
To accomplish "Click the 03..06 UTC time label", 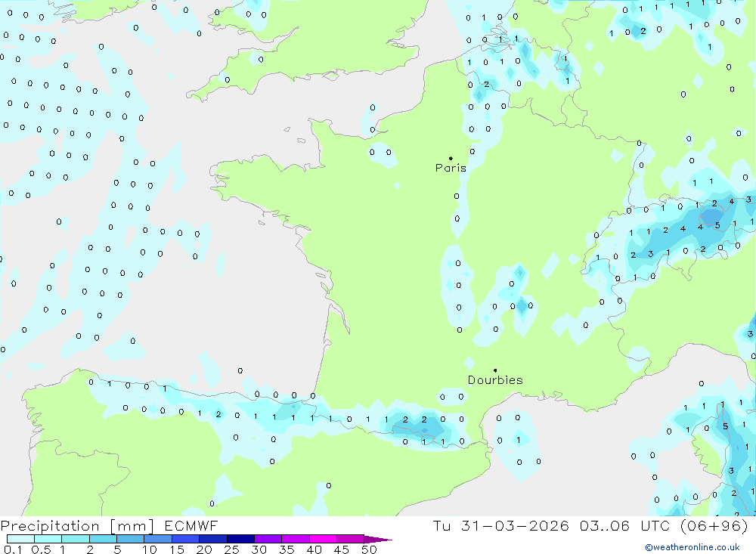I will (x=625, y=525).
